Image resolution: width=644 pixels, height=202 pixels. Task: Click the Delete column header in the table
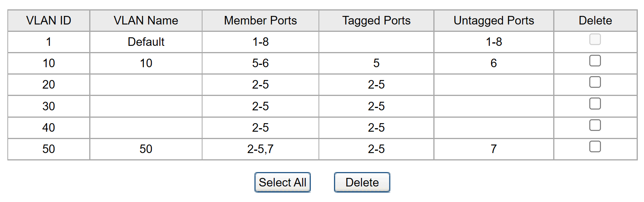pyautogui.click(x=595, y=21)
